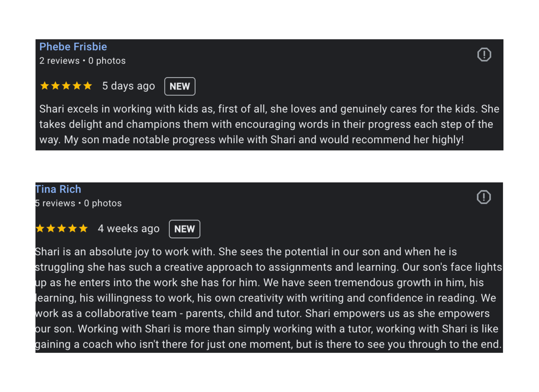
Task: Report Phebe Frisbie's review using flag icon
Action: [x=484, y=55]
